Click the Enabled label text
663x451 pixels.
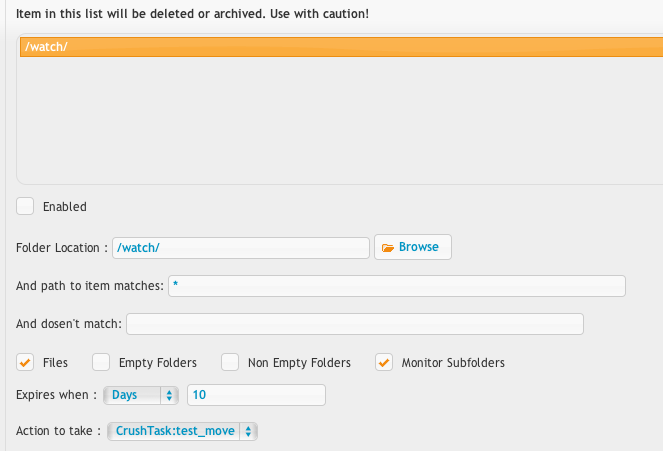pyautogui.click(x=65, y=207)
